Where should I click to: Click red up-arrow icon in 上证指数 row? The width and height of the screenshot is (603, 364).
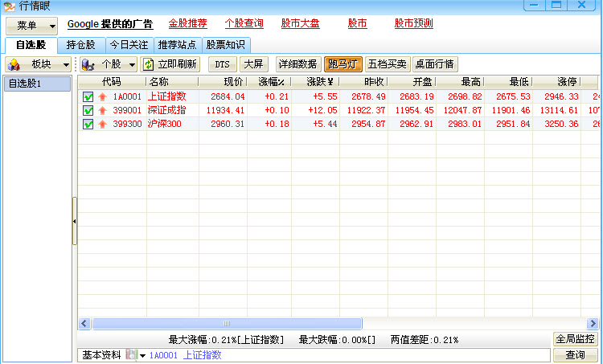(102, 97)
